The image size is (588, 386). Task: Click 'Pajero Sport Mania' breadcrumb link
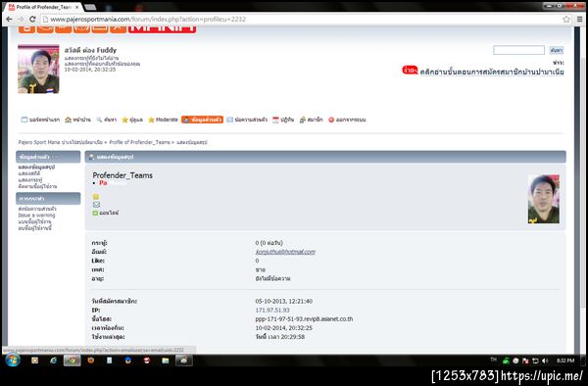coord(61,142)
